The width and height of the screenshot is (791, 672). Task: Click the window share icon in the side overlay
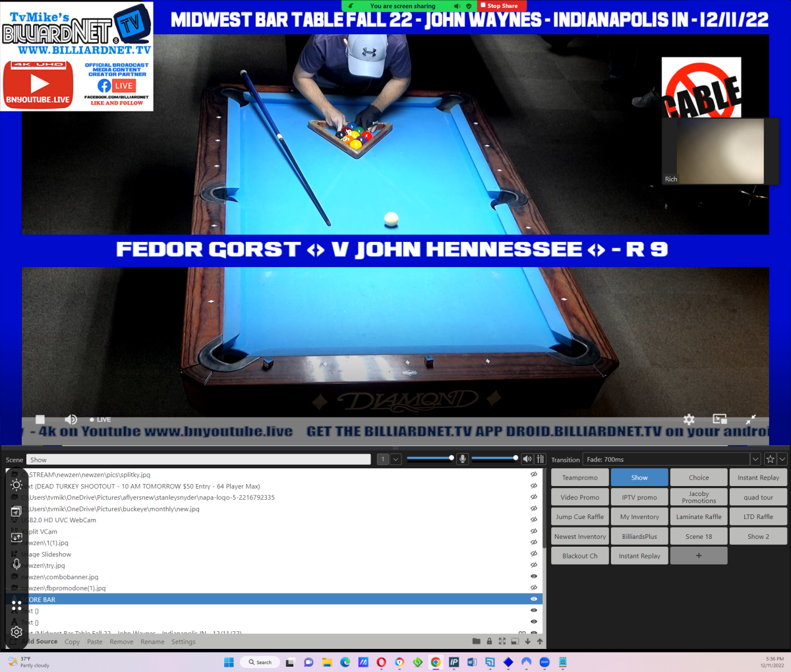(16, 511)
